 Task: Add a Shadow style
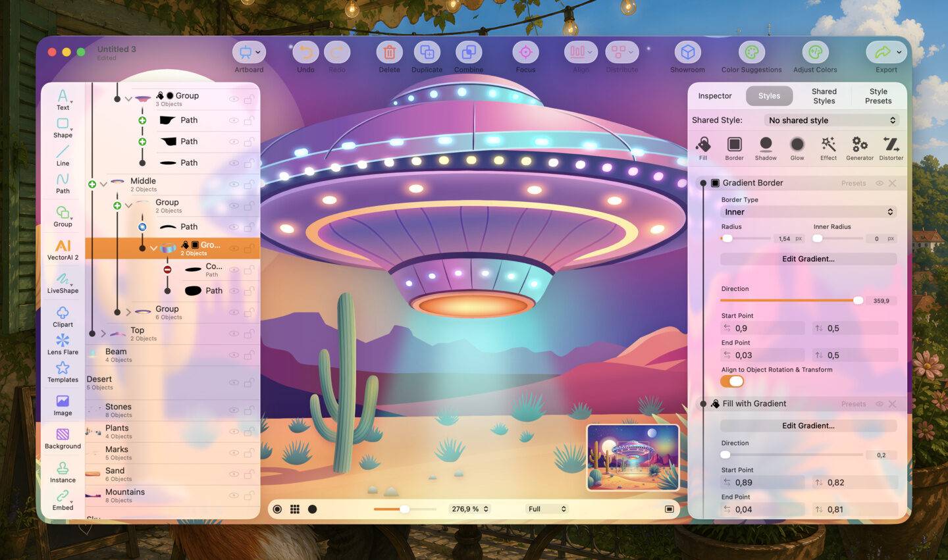coord(766,148)
